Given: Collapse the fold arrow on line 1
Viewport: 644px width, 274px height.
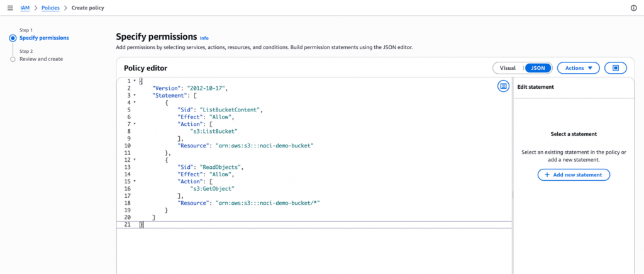Looking at the screenshot, I should 135,81.
